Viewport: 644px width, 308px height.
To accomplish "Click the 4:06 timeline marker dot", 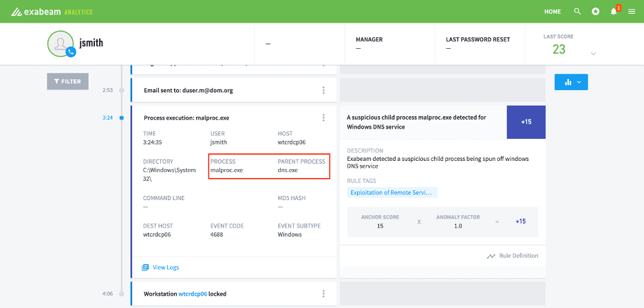I will (121, 294).
